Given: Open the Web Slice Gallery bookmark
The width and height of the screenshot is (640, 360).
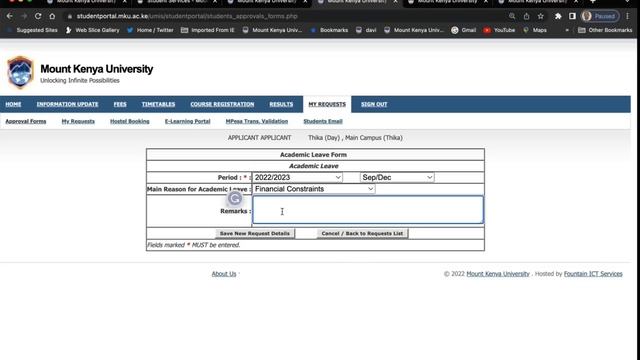Looking at the screenshot, I should [x=92, y=30].
